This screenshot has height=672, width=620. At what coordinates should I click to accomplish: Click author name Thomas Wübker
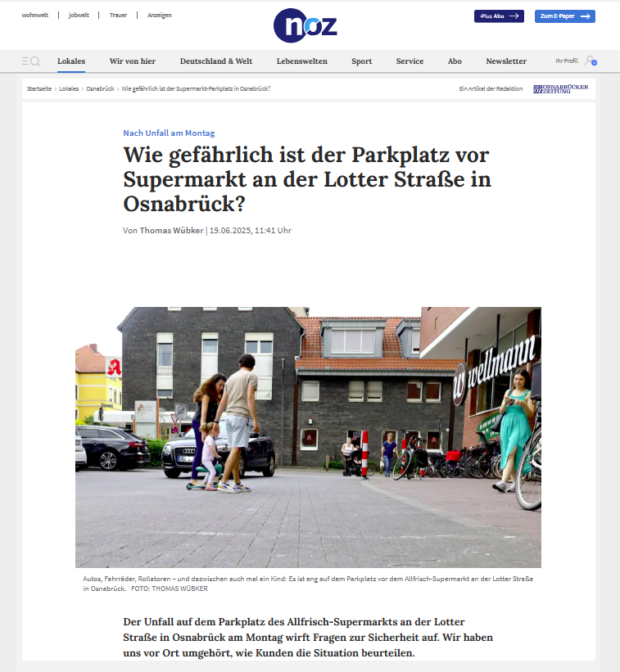point(171,231)
